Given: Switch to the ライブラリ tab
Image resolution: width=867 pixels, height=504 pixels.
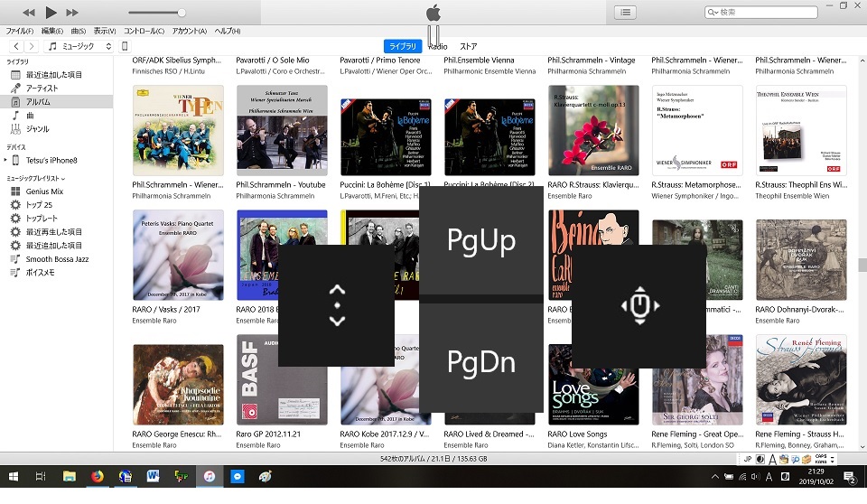Looking at the screenshot, I should 403,46.
